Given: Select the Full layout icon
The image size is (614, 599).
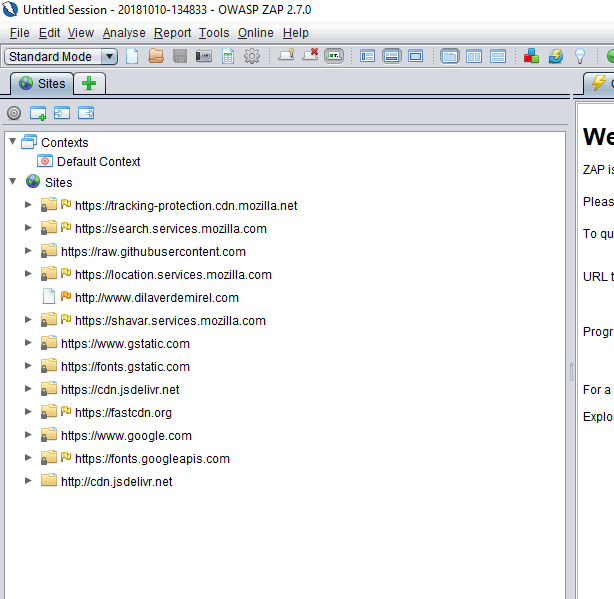Looking at the screenshot, I should click(415, 56).
